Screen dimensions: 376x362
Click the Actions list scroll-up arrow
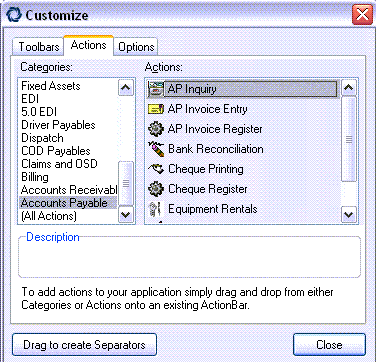pos(349,88)
